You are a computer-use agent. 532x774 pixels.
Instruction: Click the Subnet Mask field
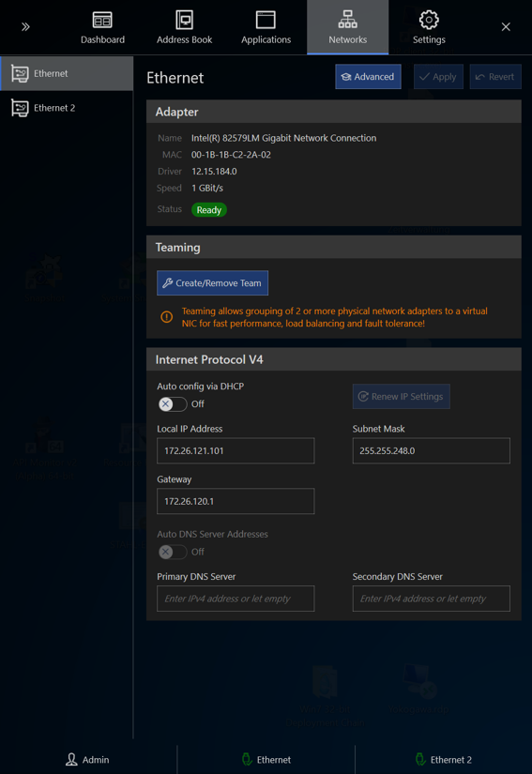432,450
